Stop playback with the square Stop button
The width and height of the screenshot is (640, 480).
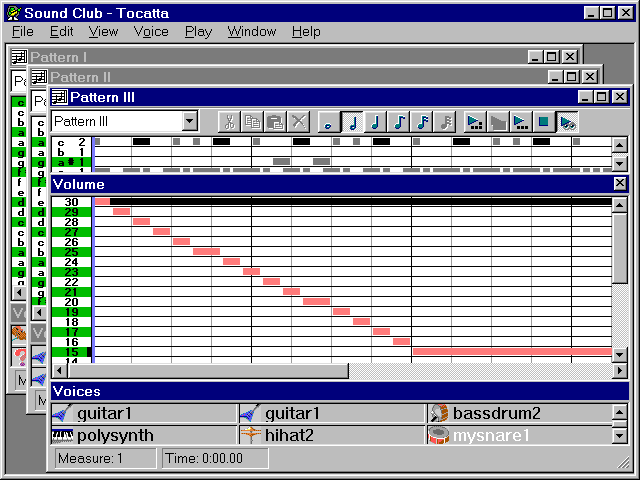pyautogui.click(x=544, y=122)
